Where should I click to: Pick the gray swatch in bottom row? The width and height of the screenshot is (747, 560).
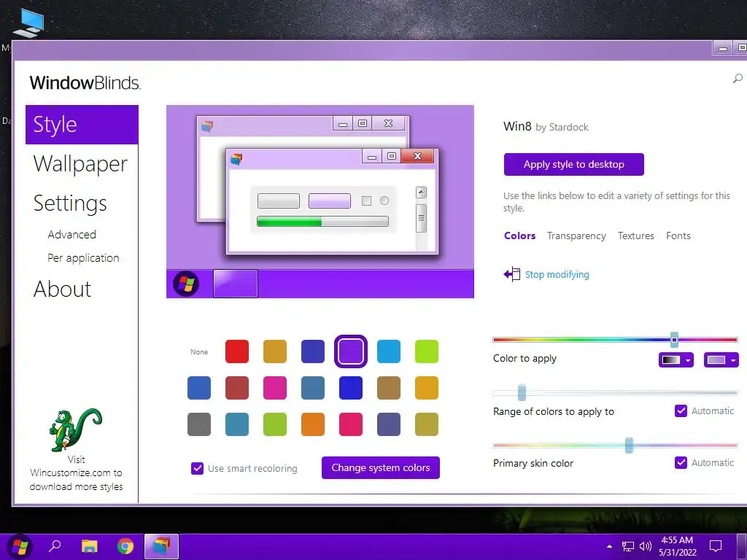(199, 424)
